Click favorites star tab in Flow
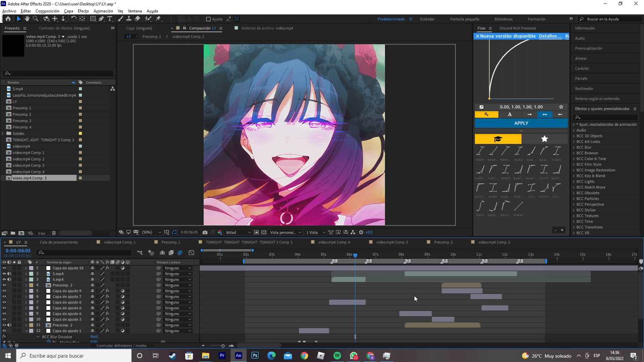The height and width of the screenshot is (362, 644). [x=544, y=139]
